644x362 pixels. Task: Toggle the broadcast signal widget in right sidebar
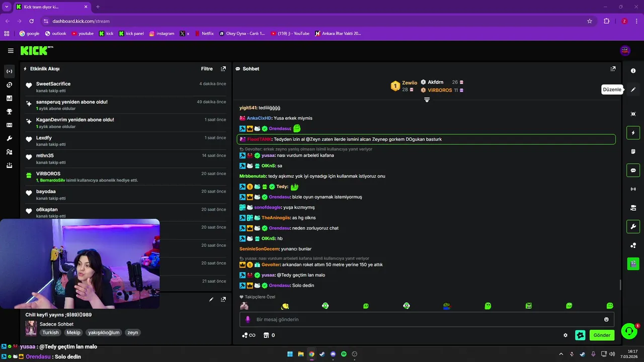pyautogui.click(x=633, y=189)
